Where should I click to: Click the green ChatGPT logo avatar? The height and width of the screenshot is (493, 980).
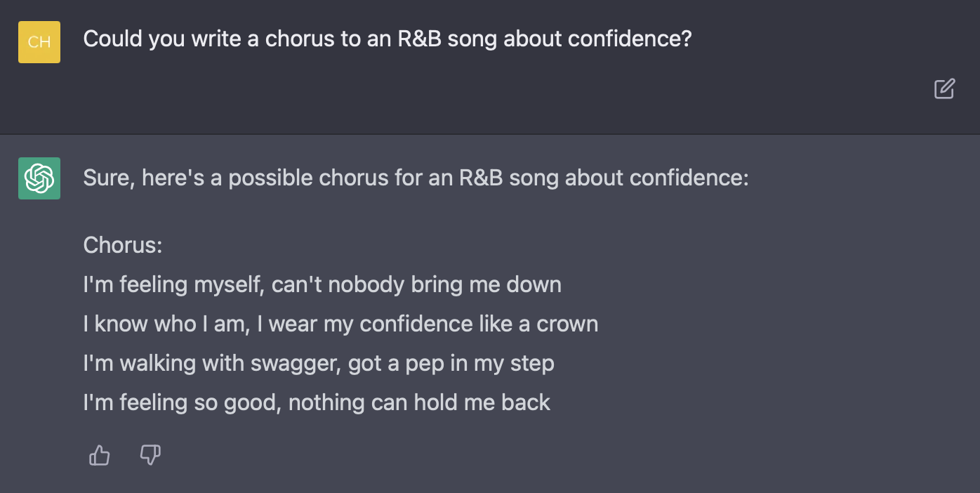[x=39, y=178]
